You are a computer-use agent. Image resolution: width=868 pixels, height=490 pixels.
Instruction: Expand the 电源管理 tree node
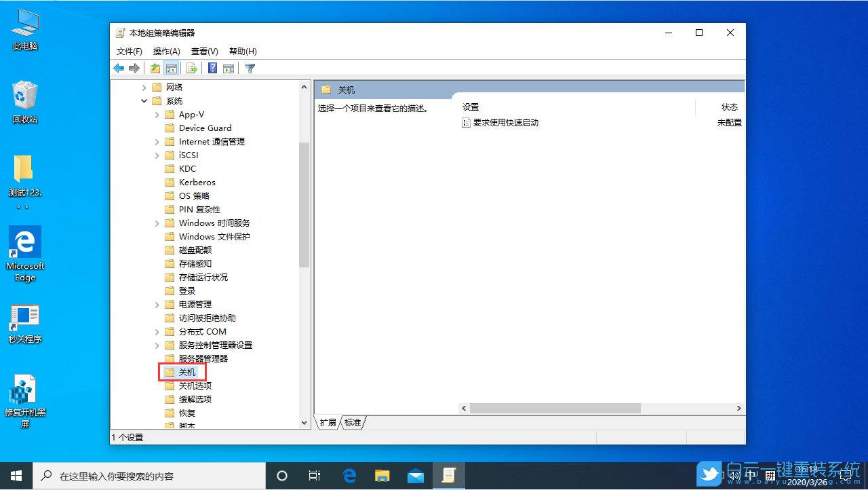157,304
